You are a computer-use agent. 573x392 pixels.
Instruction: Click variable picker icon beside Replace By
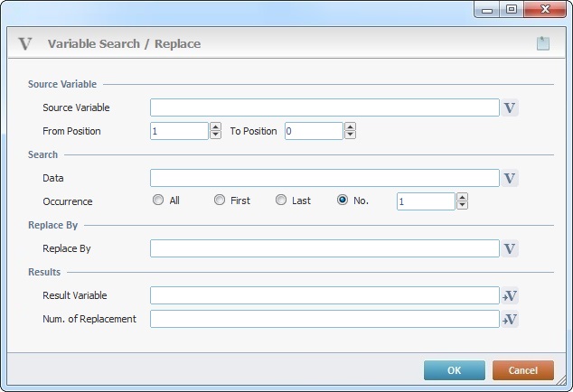(x=510, y=248)
